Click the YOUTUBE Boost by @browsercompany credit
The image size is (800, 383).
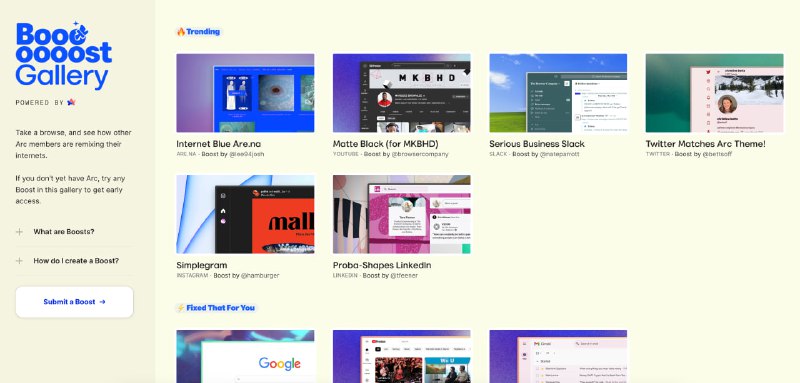[391, 154]
